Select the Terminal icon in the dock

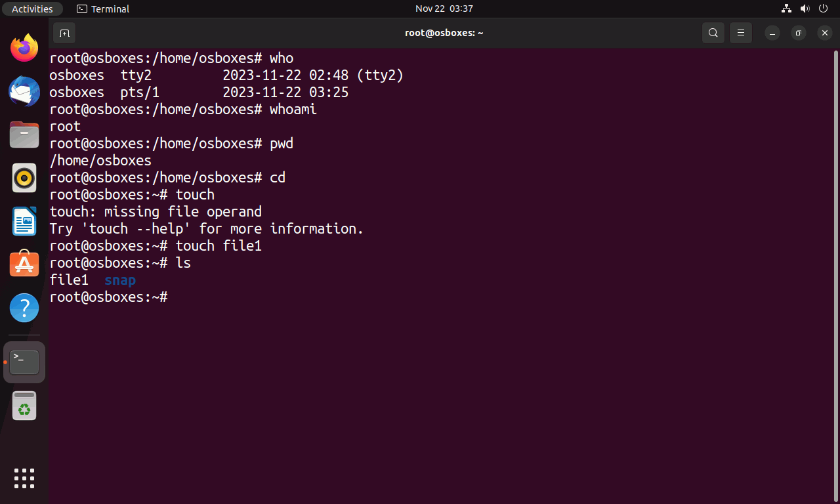click(x=24, y=362)
